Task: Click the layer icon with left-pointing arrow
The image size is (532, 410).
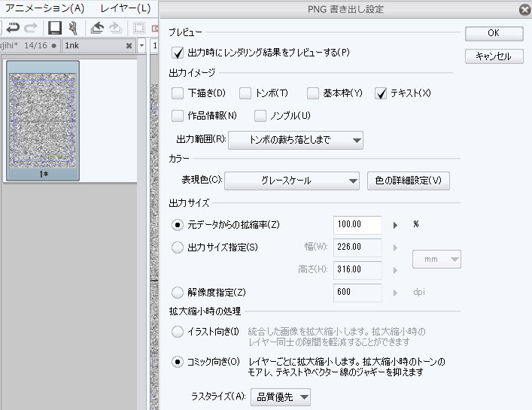Action: point(97,28)
